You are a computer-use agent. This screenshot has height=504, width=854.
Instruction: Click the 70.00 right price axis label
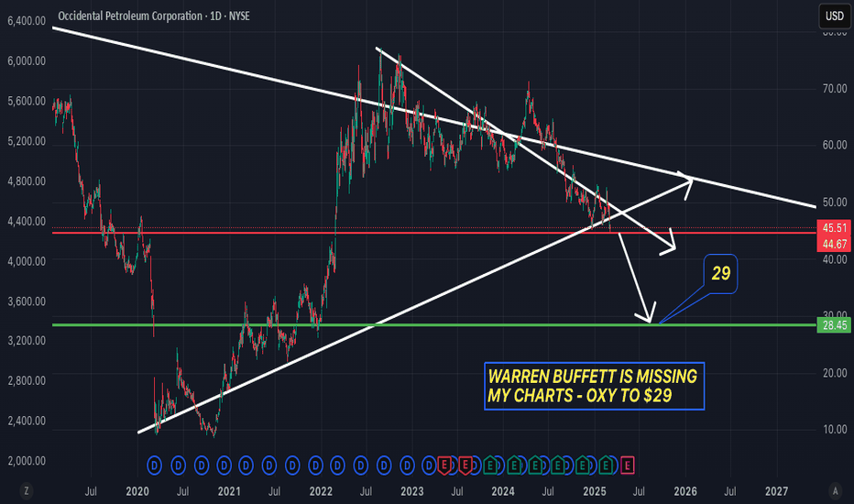click(835, 88)
